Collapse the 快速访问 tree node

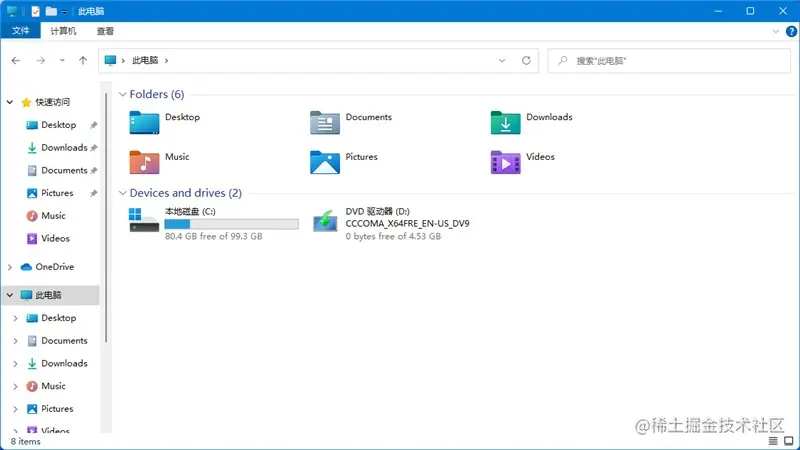(x=10, y=102)
